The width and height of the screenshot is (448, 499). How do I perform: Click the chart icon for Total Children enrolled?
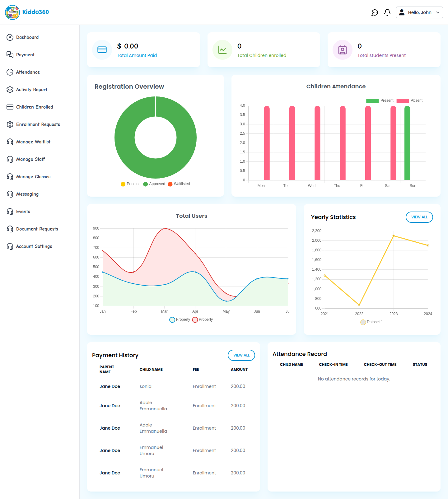(222, 50)
